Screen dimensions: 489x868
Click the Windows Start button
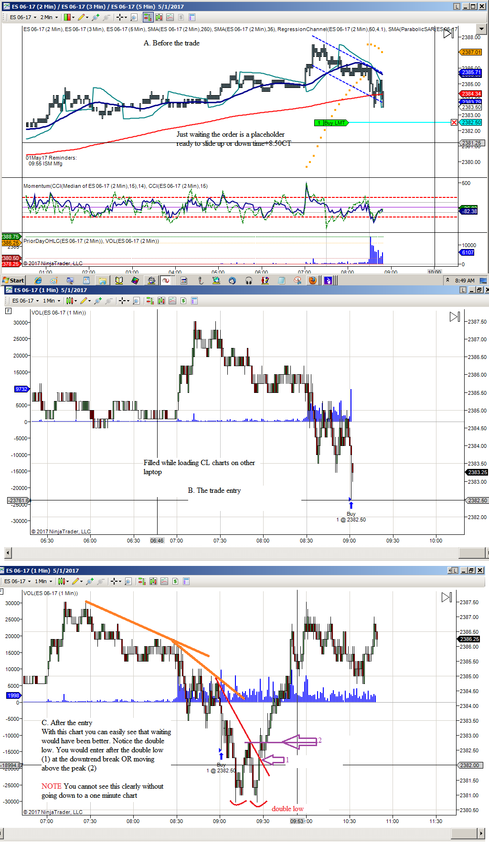coord(13,281)
